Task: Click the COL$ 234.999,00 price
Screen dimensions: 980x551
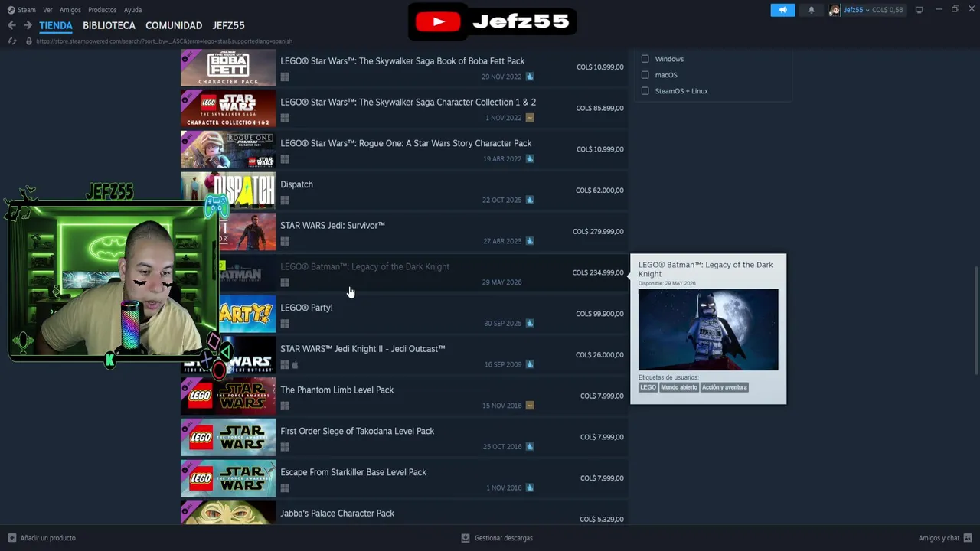Action: click(598, 272)
